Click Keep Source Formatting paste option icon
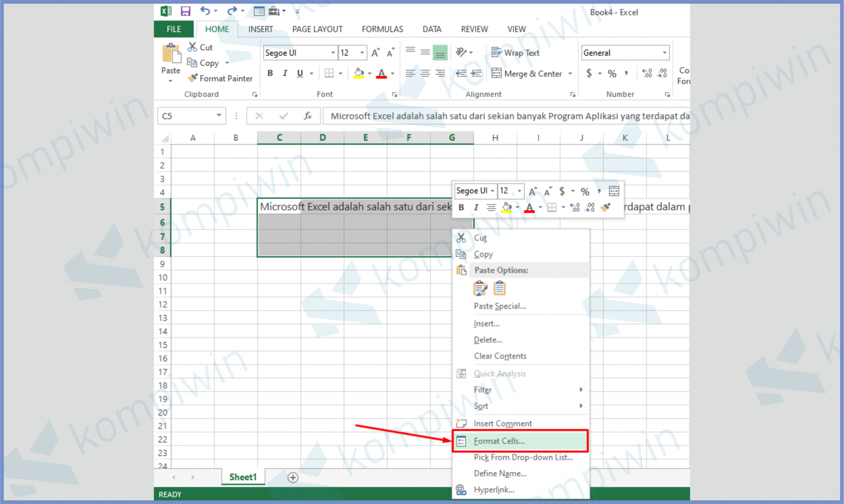The height and width of the screenshot is (504, 844). (480, 288)
